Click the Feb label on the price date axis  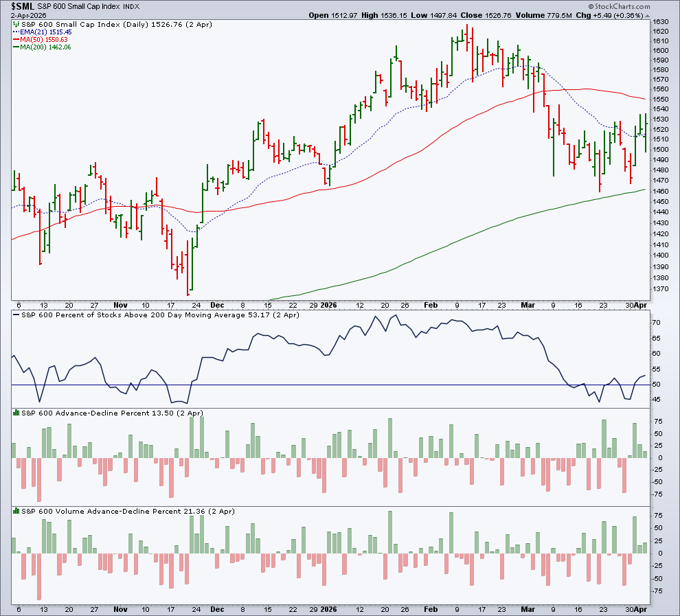pos(430,305)
